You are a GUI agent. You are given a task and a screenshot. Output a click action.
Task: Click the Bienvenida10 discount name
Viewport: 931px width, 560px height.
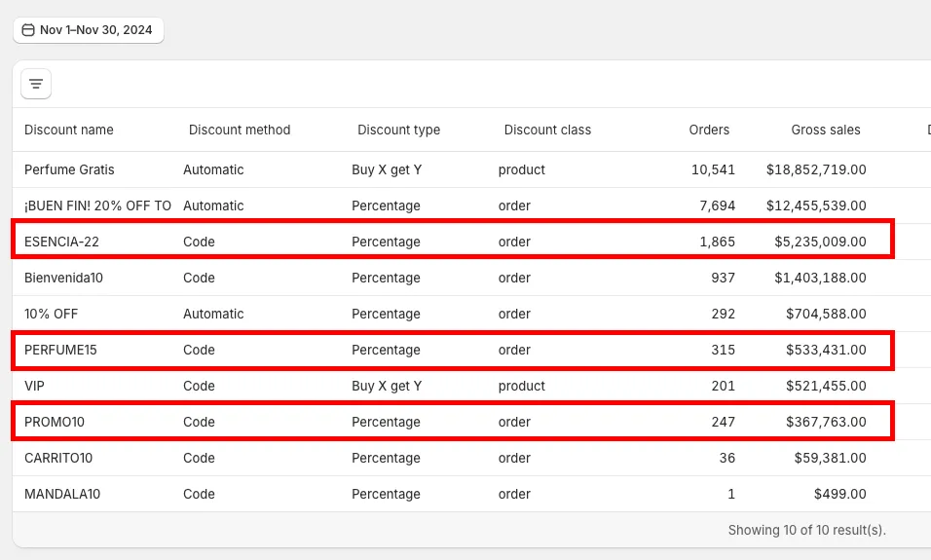tap(63, 278)
